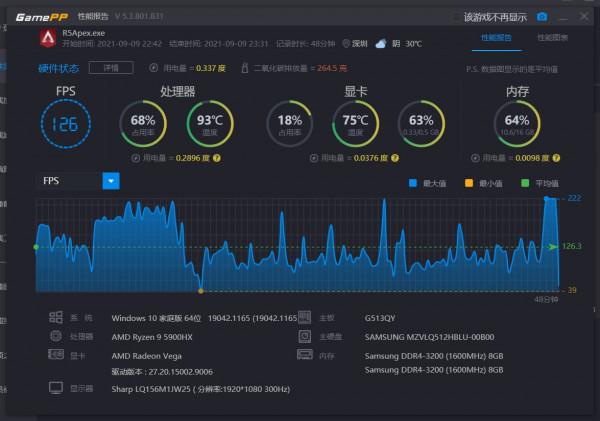Click the Apex Legends game icon
The height and width of the screenshot is (421, 600).
48,38
